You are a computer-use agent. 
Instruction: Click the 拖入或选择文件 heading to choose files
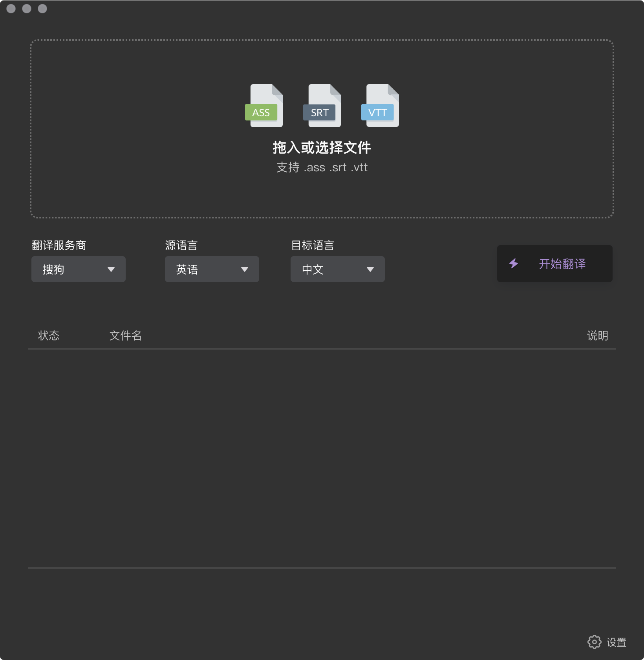tap(322, 148)
